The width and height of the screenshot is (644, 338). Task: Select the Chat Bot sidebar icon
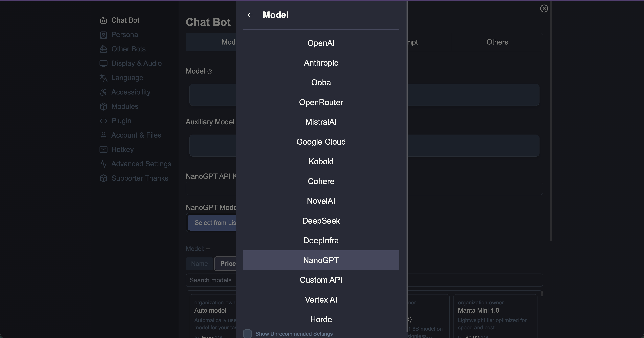coord(103,20)
